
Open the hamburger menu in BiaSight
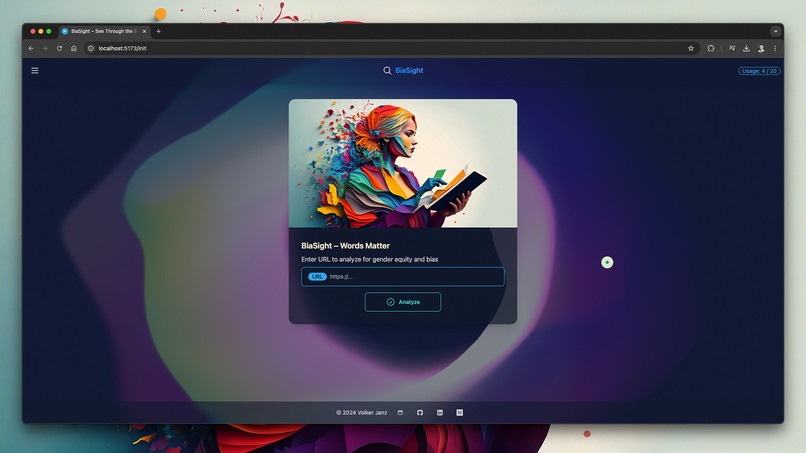click(x=35, y=71)
